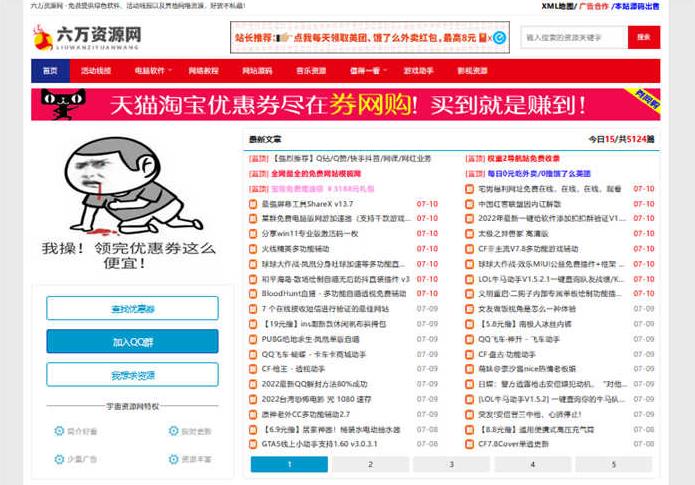The height and width of the screenshot is (485, 695).
Task: Click the orange icon beside GTA5线上小助手 article
Action: (254, 443)
